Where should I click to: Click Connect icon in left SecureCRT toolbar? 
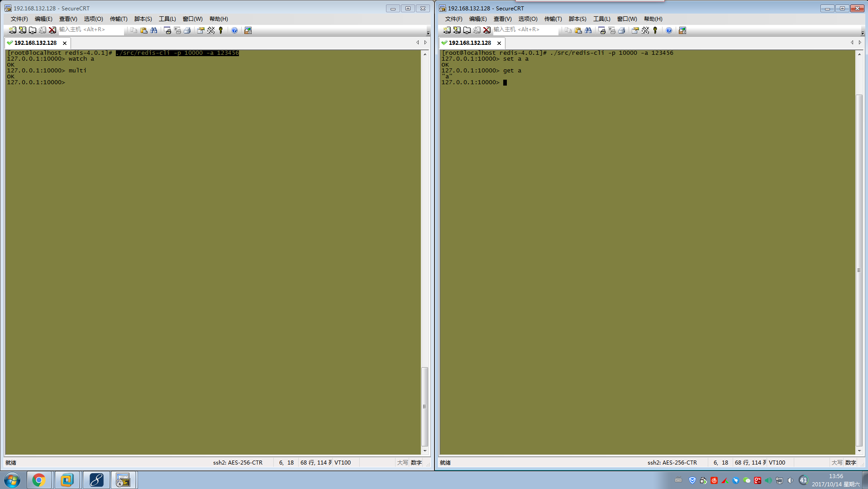[x=13, y=30]
